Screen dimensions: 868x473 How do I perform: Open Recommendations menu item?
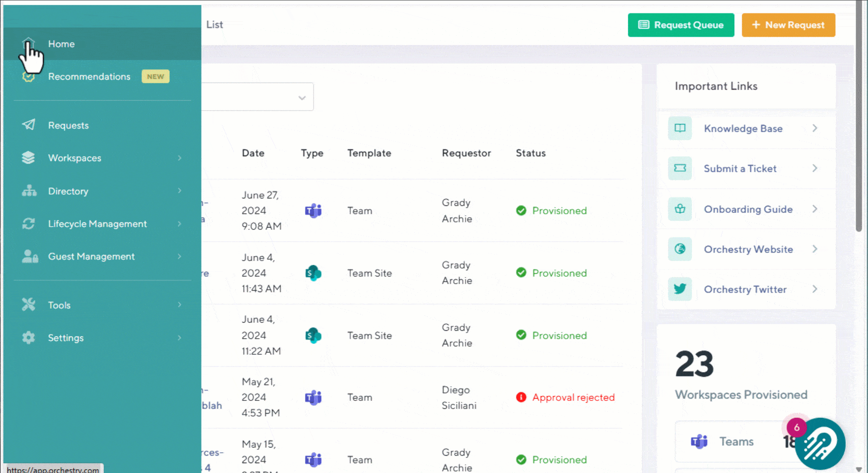click(89, 76)
